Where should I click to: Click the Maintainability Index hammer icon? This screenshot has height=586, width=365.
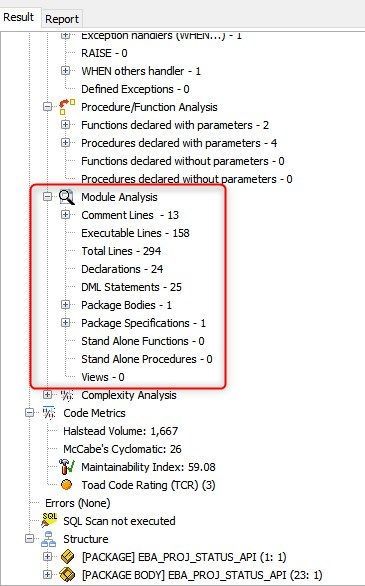pos(67,467)
